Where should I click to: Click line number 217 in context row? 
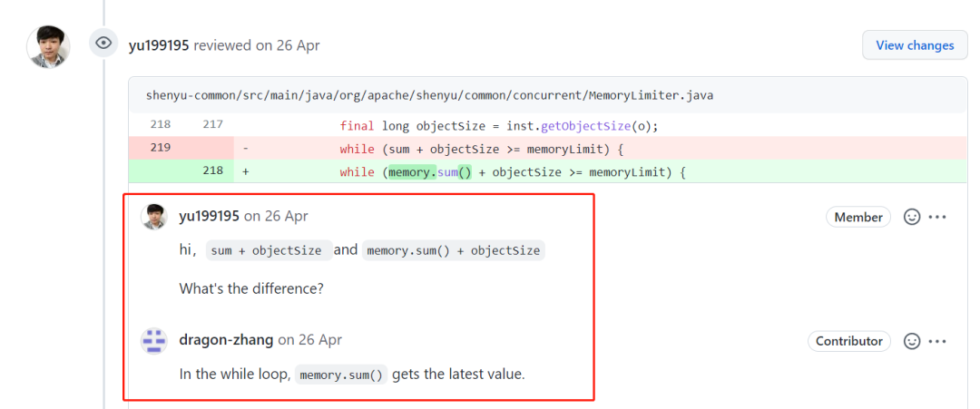click(x=212, y=125)
